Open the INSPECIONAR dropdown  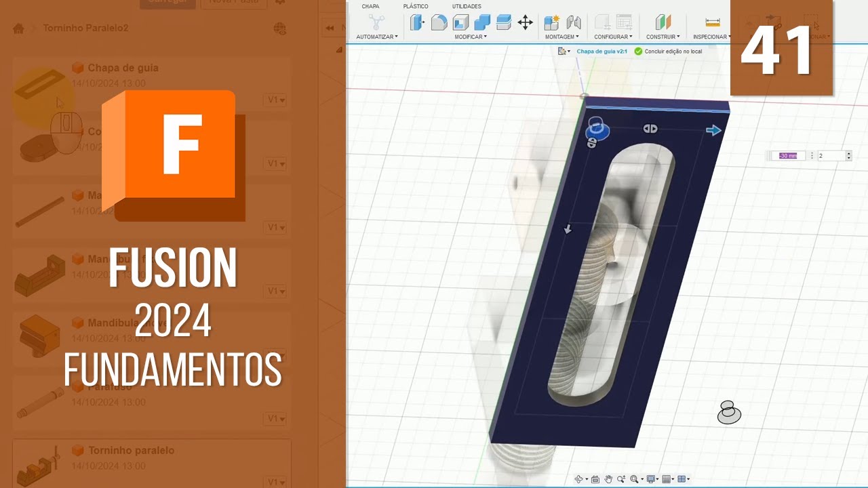(712, 37)
